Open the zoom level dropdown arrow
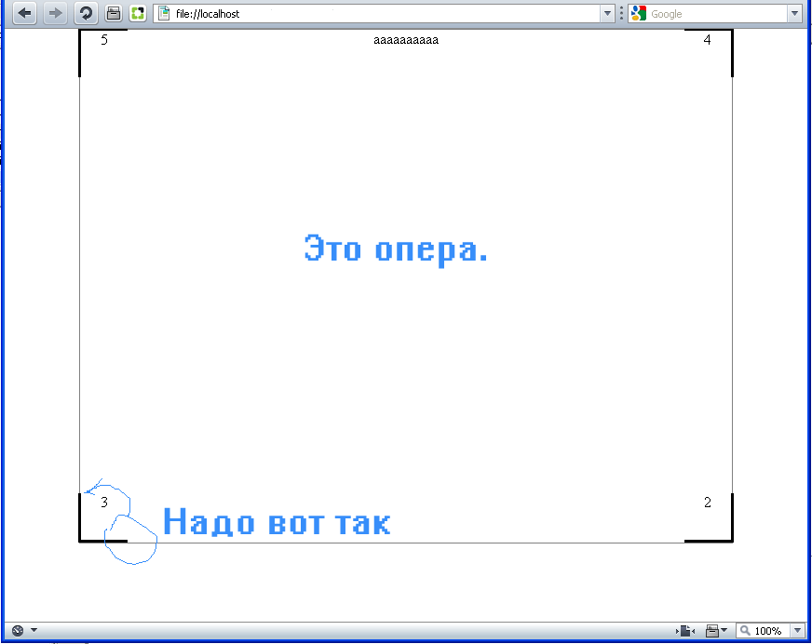The width and height of the screenshot is (812, 644). 797,631
